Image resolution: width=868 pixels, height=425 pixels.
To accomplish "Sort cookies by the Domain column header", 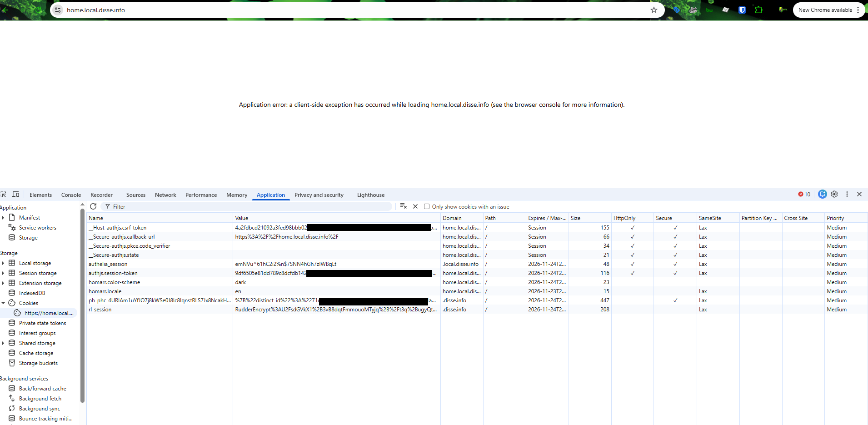I will [x=462, y=218].
